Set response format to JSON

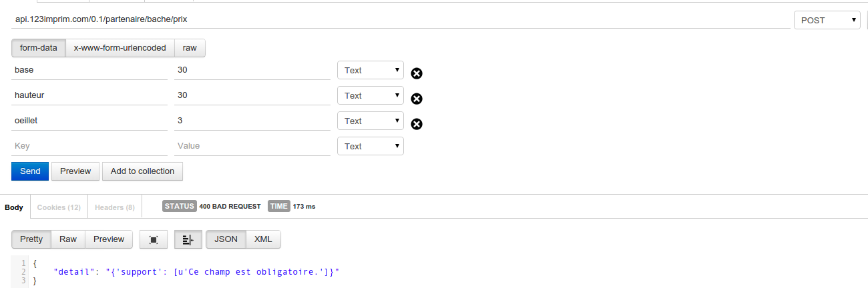tap(226, 239)
